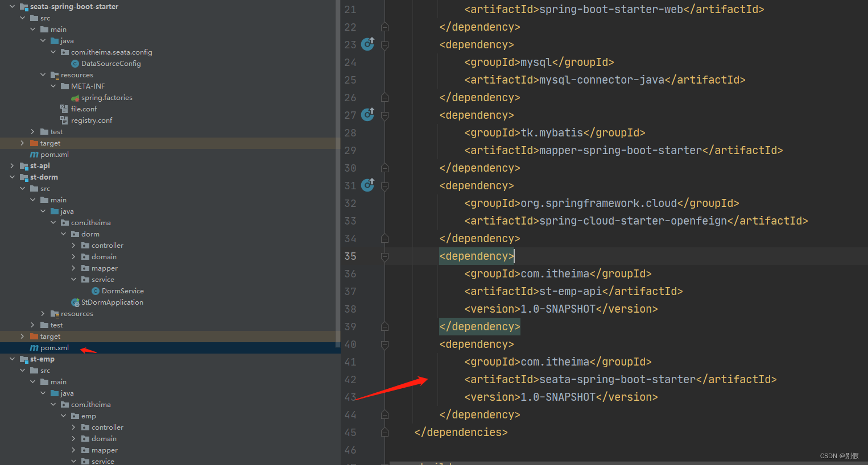868x465 pixels.
Task: Fold the dependency block at line 35
Action: (x=385, y=256)
